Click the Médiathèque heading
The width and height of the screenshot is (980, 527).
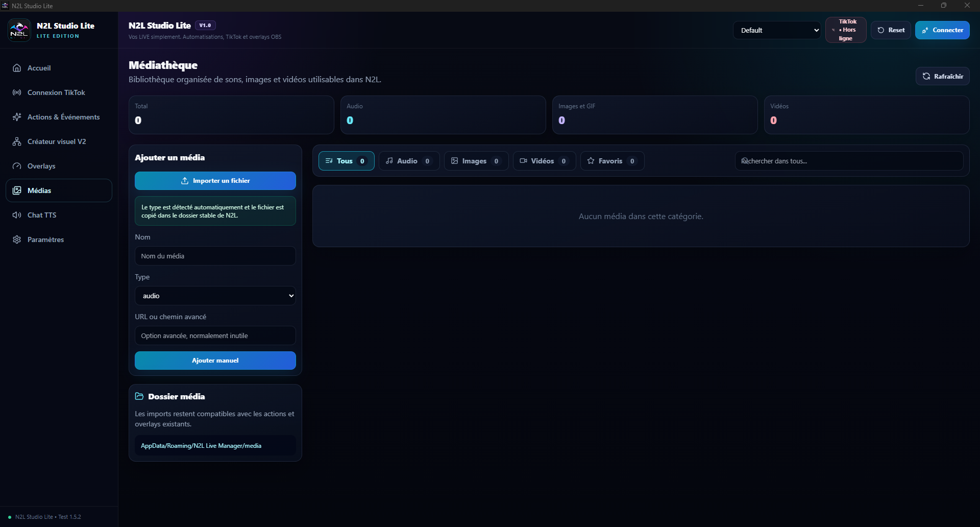tap(163, 65)
